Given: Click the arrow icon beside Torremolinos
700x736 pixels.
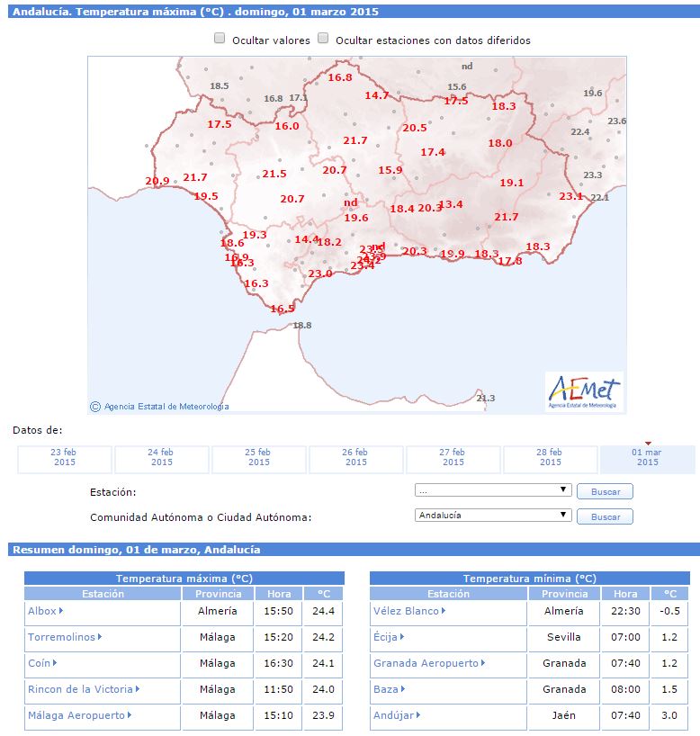Looking at the screenshot, I should (100, 637).
